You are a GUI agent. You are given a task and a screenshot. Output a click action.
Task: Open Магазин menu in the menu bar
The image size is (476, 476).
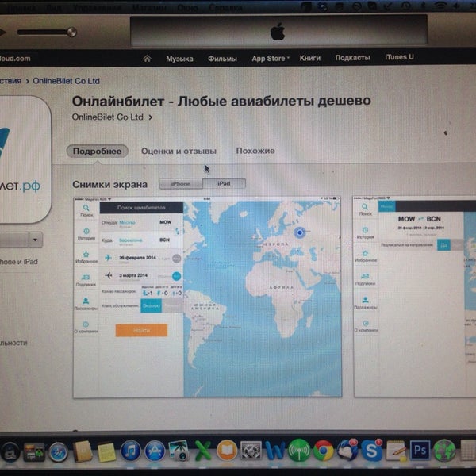point(150,8)
